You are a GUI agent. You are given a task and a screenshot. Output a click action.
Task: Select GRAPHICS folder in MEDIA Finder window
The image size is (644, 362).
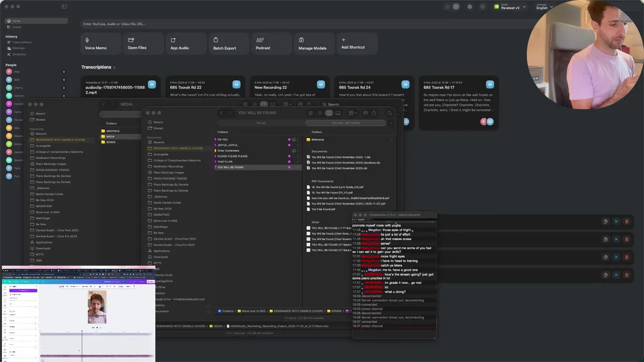(113, 131)
